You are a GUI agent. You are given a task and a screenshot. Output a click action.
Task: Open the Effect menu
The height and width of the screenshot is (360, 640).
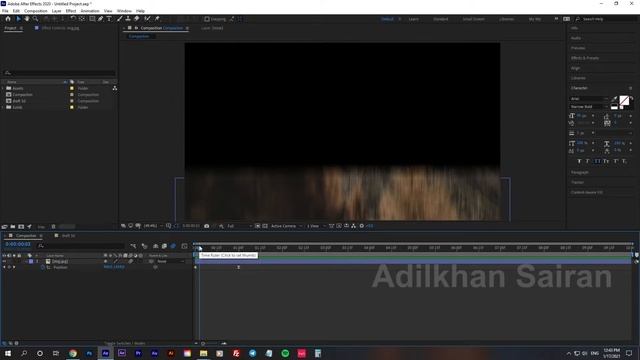71,11
